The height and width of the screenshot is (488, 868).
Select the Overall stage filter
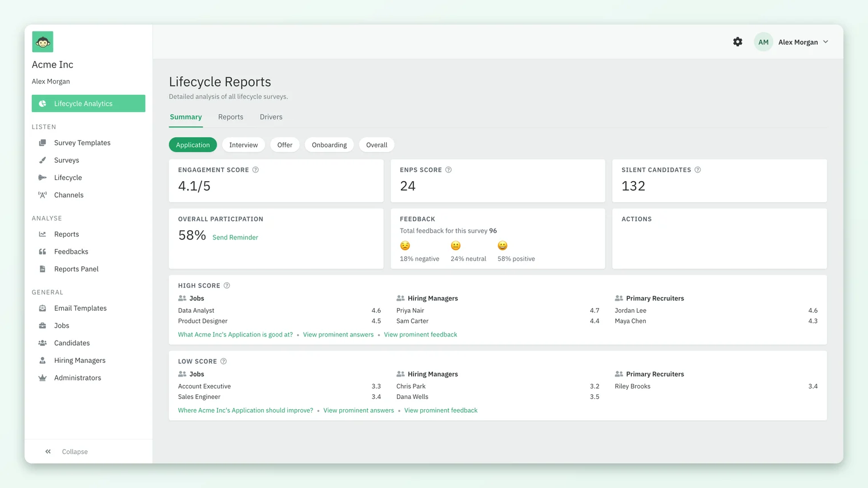point(377,145)
